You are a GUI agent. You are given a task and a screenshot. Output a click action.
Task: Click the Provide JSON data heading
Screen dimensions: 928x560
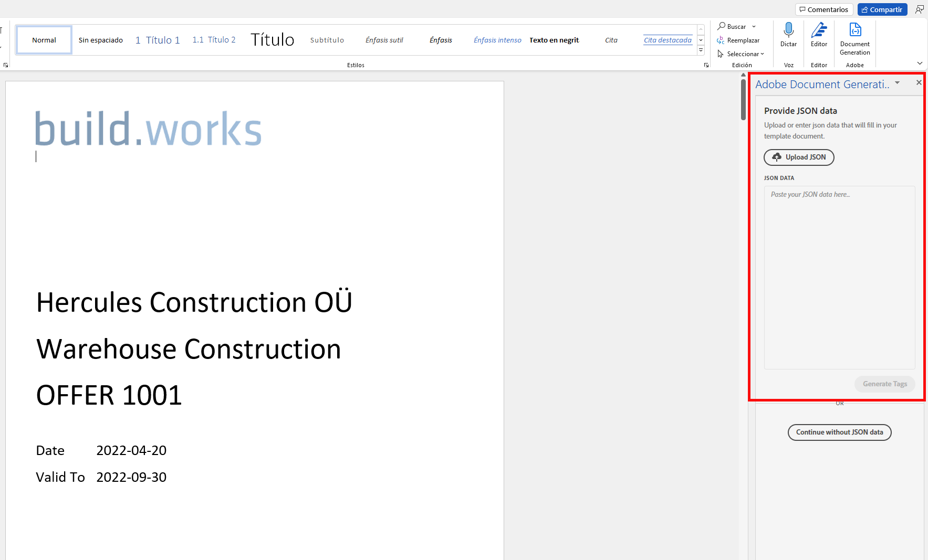point(800,111)
